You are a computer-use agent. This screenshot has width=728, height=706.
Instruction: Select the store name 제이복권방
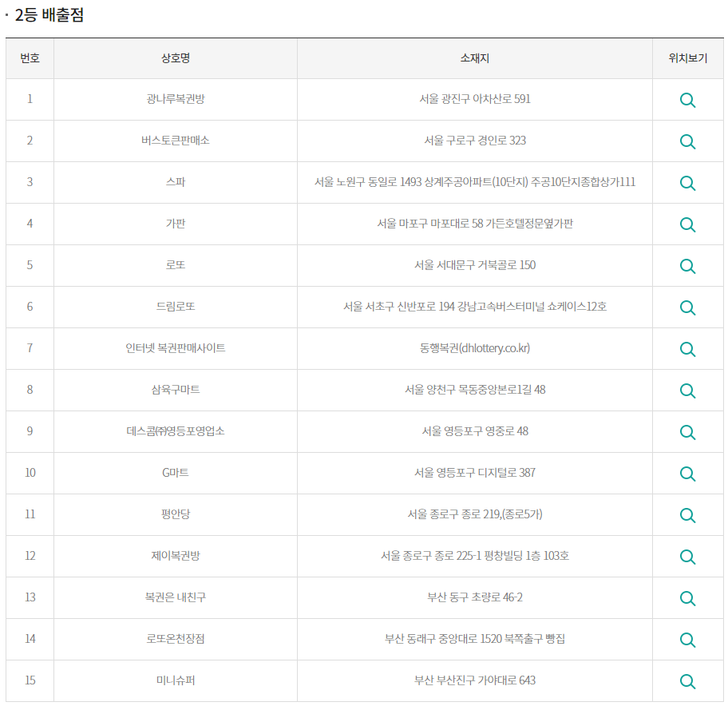tap(176, 556)
